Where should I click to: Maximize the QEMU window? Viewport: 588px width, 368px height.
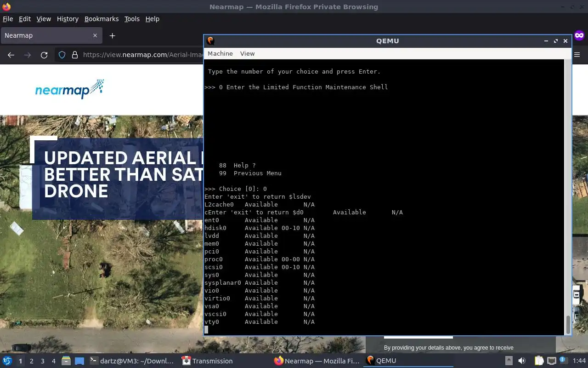556,41
